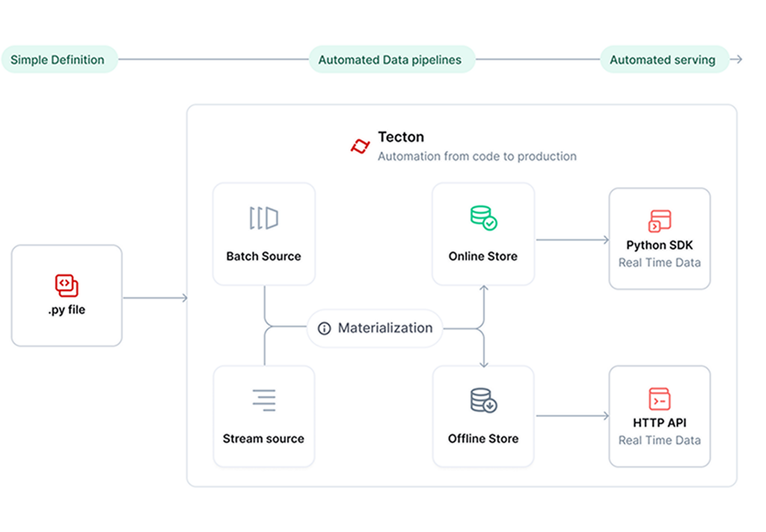Click the Stream source lines icon
This screenshot has width=766, height=532.
click(x=263, y=401)
